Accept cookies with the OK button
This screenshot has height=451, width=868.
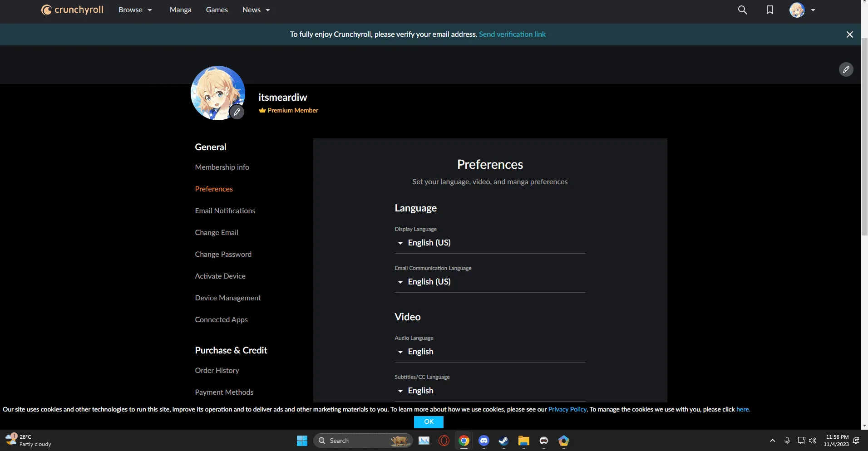click(429, 422)
